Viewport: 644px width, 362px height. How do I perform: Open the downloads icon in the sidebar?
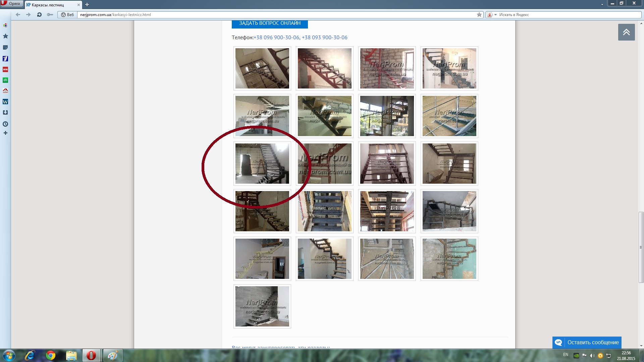click(5, 113)
